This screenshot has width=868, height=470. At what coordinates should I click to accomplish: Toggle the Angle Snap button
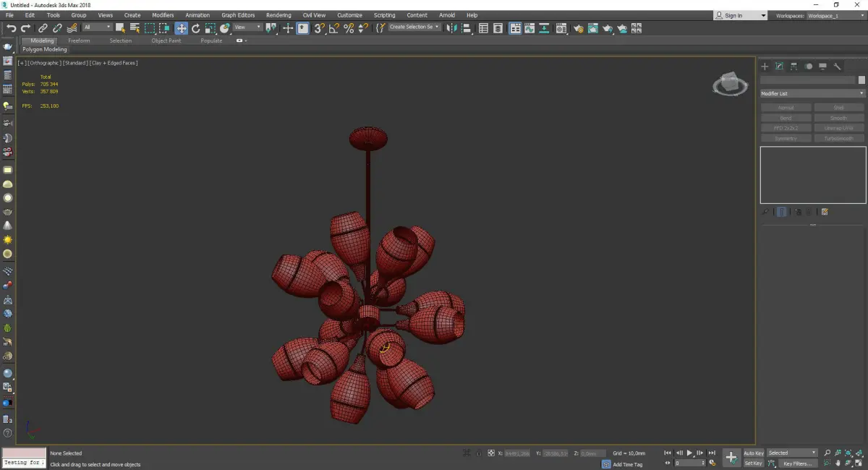333,28
